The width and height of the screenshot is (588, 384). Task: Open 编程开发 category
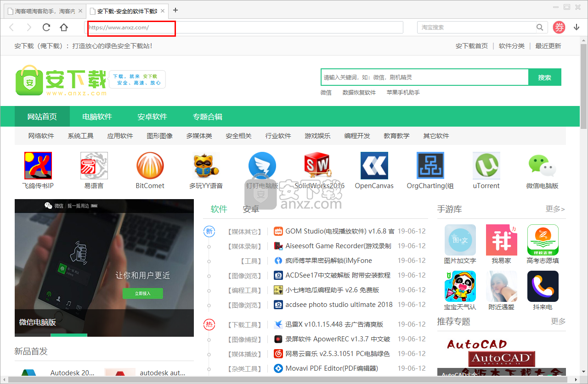click(357, 136)
